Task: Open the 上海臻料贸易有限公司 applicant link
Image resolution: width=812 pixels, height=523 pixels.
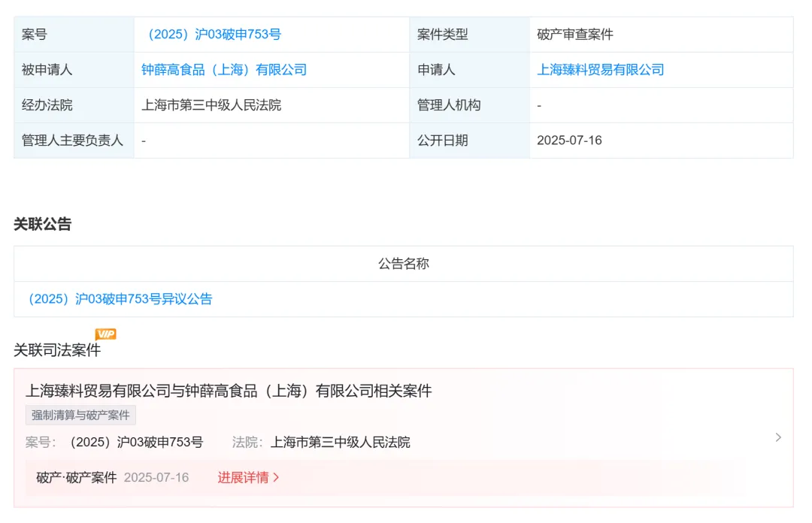Action: click(601, 69)
